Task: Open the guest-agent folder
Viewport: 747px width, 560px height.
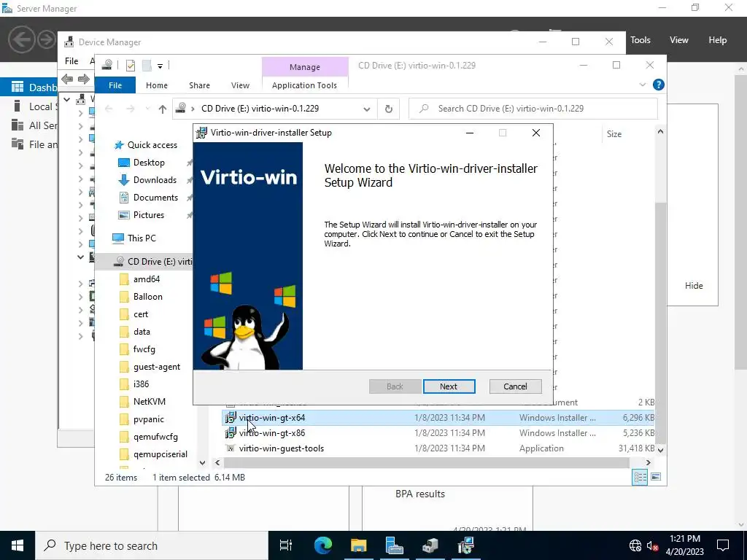Action: (157, 367)
